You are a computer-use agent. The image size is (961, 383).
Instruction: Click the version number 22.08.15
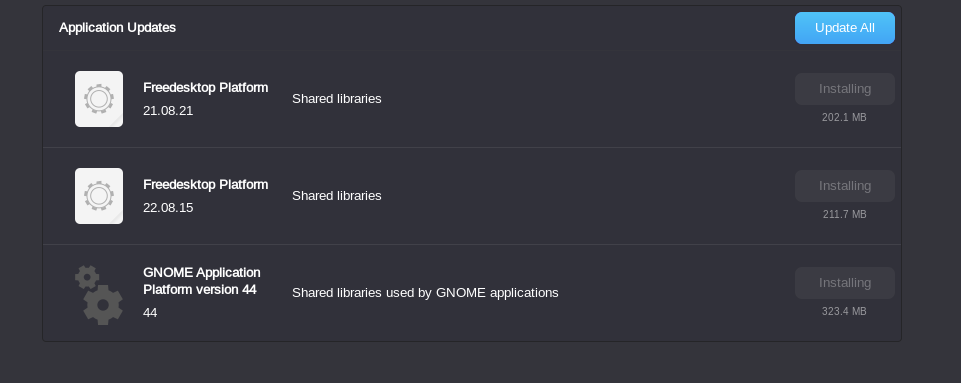[x=168, y=208]
